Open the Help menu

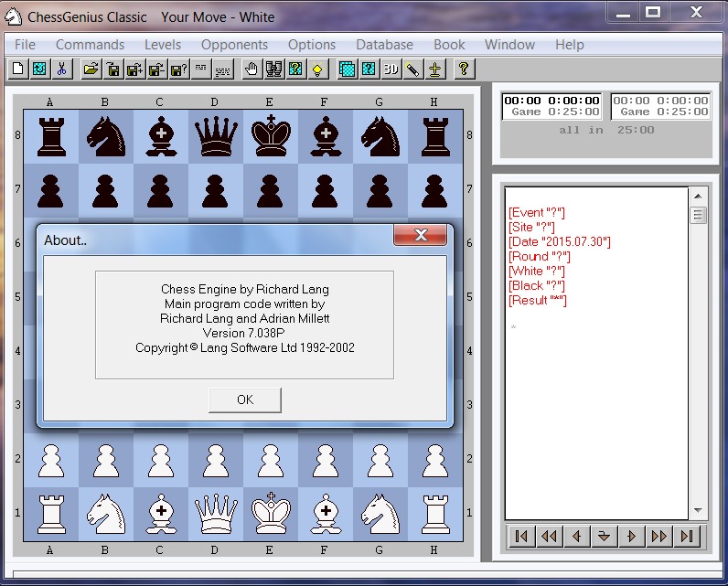pos(570,45)
